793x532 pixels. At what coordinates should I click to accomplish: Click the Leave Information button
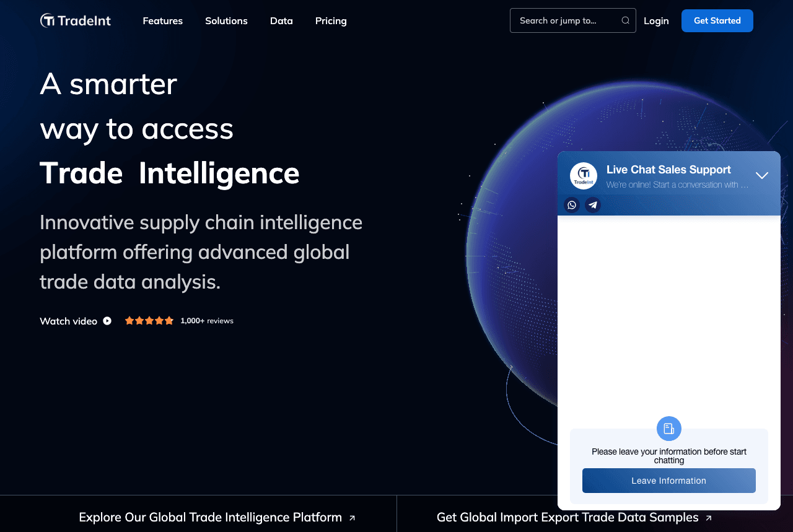669,481
